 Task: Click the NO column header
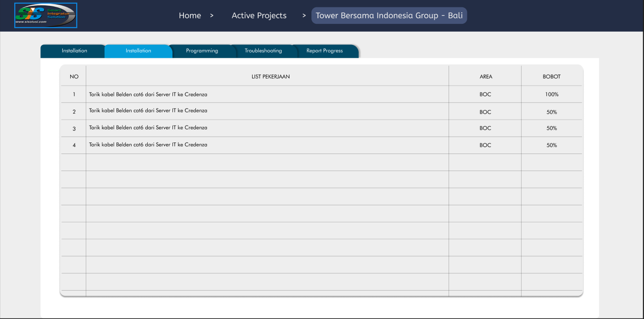point(74,77)
